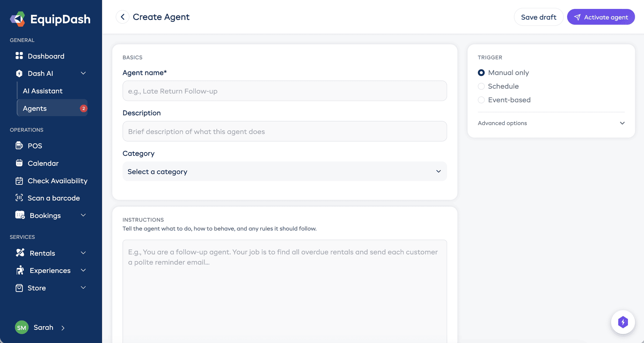
Task: Select the Schedule trigger option
Action: coord(481,86)
